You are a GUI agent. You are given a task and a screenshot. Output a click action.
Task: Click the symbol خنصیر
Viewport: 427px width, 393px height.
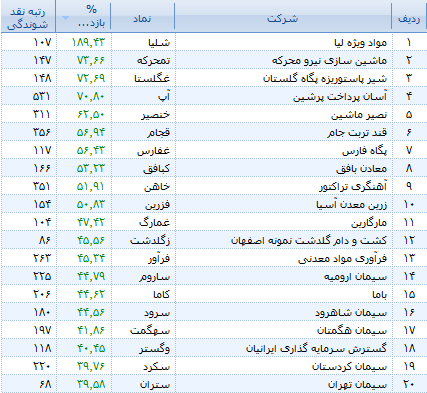coord(156,115)
